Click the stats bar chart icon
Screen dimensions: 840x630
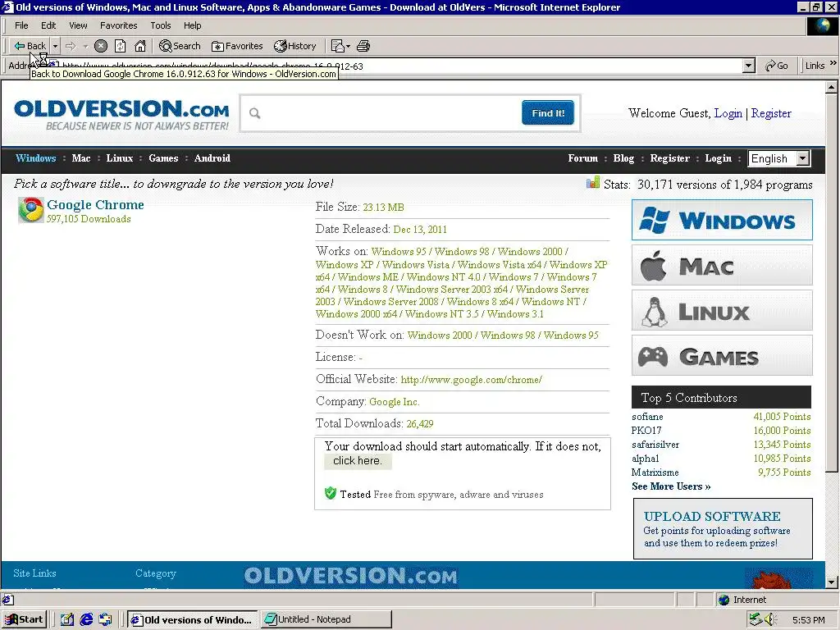click(593, 183)
